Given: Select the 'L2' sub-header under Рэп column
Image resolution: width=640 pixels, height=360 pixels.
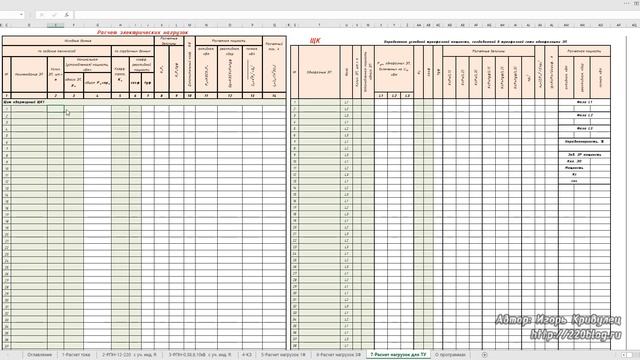Looking at the screenshot, I should click(x=394, y=96).
